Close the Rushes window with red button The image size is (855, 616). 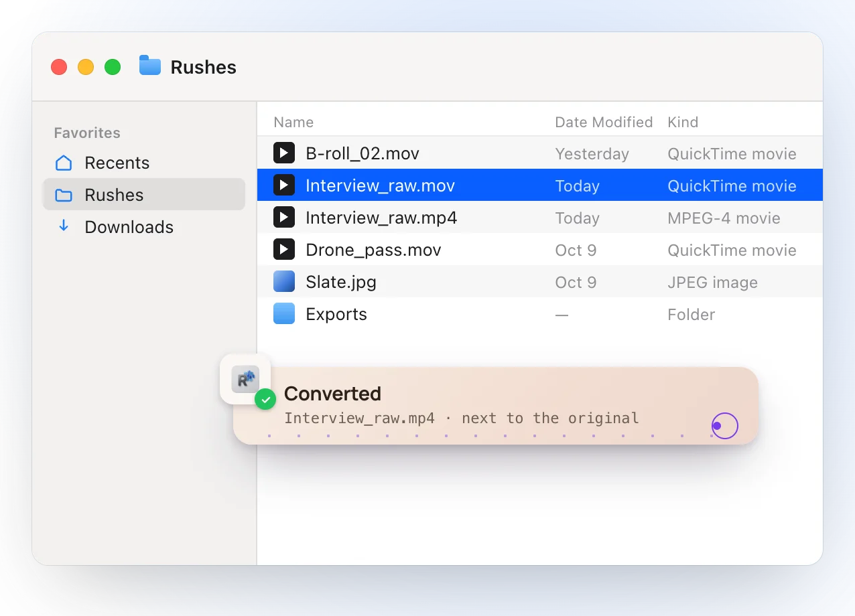[x=59, y=67]
